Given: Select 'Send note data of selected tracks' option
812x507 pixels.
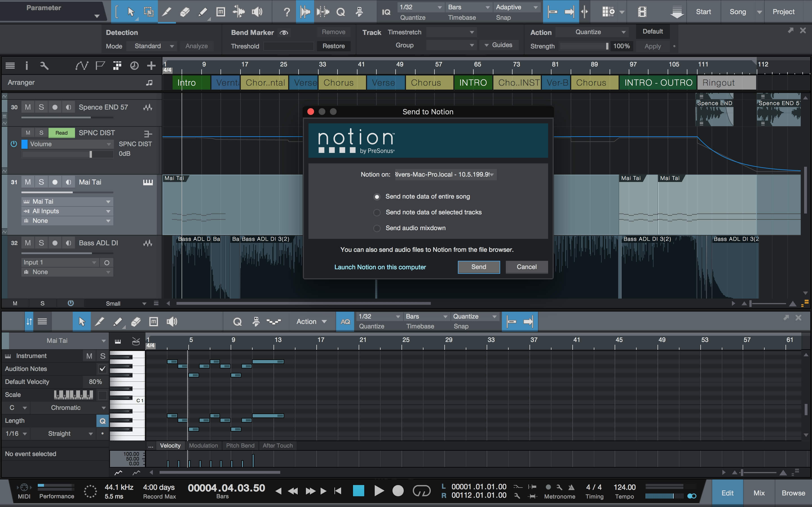Looking at the screenshot, I should (x=376, y=212).
